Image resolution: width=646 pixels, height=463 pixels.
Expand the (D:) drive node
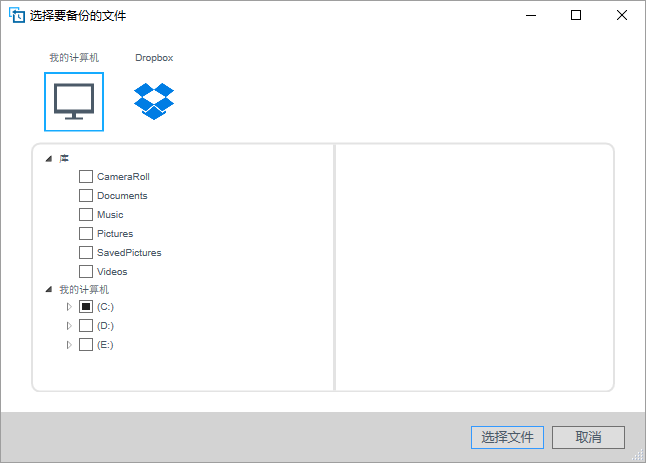click(x=69, y=326)
